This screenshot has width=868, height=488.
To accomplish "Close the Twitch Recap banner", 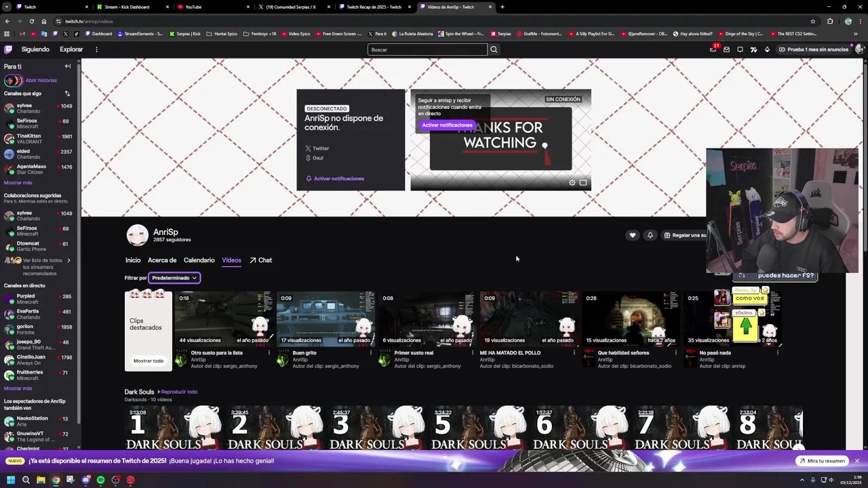I will tap(856, 461).
